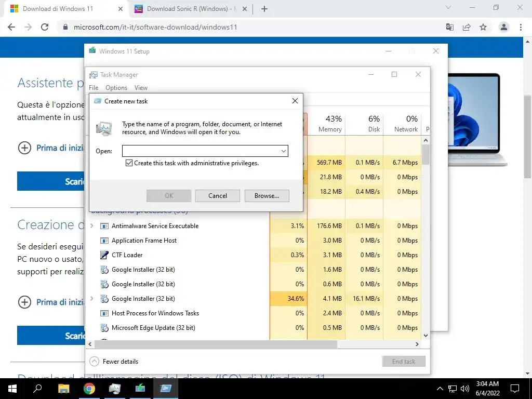The width and height of the screenshot is (532, 399).
Task: Click Task Manager horizontal scrollbar left arrow
Action: point(90,344)
